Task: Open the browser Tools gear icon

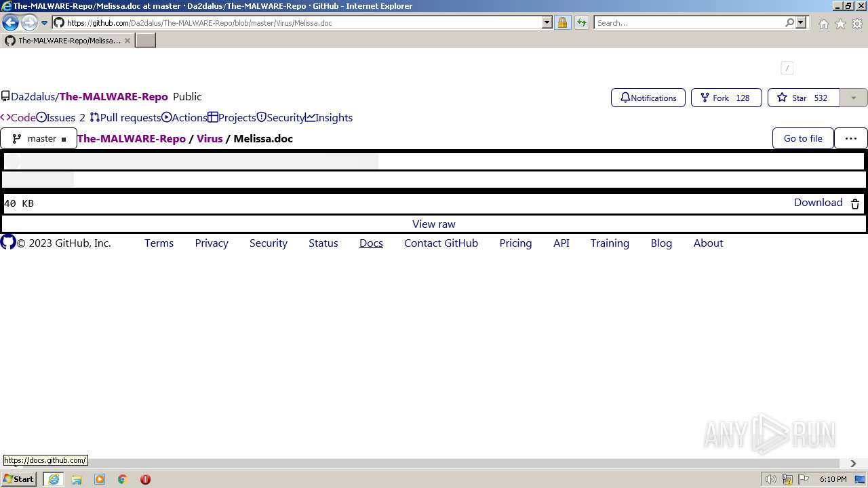Action: coord(857,24)
